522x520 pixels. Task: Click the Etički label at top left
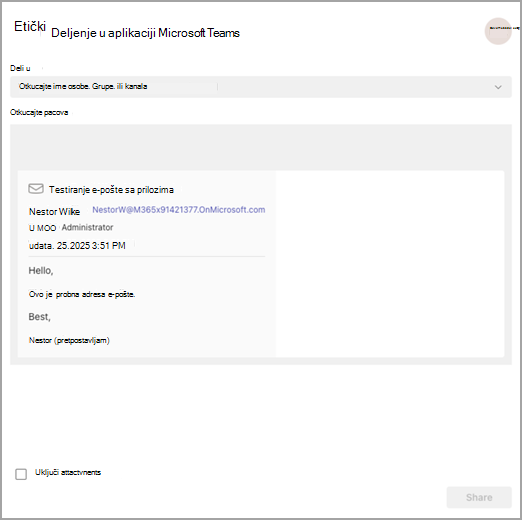[30, 26]
